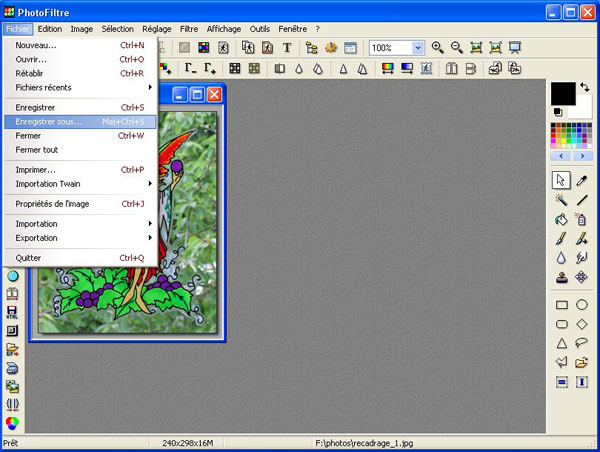Viewport: 600px width, 452px height.
Task: Open the Affichage menu
Action: [x=224, y=29]
